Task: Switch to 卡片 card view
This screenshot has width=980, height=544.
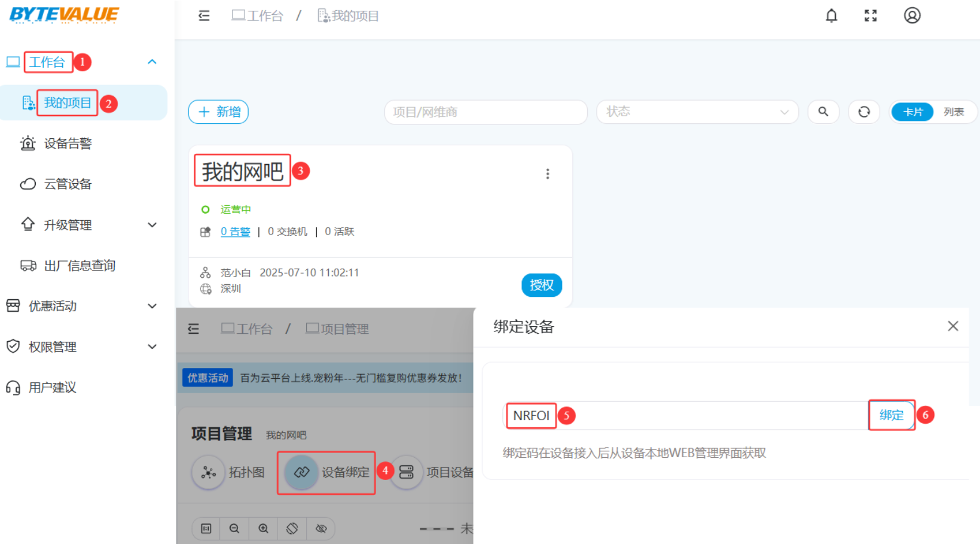Action: point(912,112)
